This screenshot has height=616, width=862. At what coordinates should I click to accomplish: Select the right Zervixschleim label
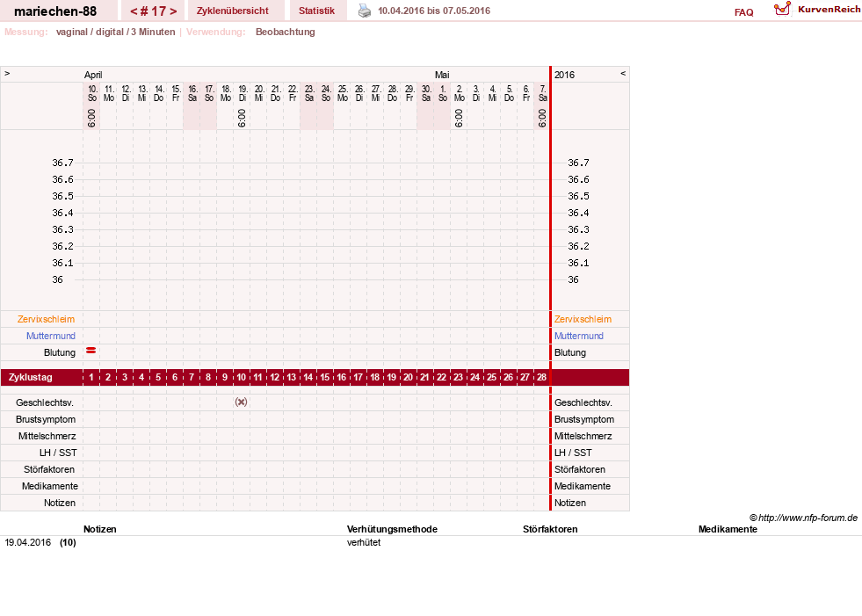(x=583, y=319)
